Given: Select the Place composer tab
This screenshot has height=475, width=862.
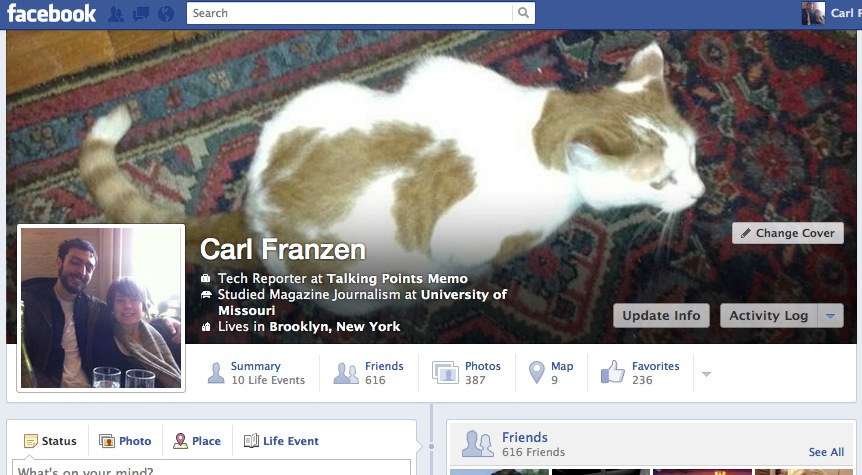Looking at the screenshot, I should tap(197, 441).
